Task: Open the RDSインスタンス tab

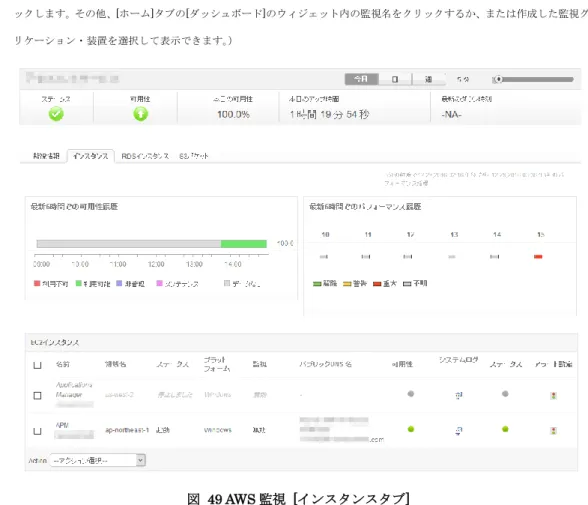Action: click(x=145, y=156)
